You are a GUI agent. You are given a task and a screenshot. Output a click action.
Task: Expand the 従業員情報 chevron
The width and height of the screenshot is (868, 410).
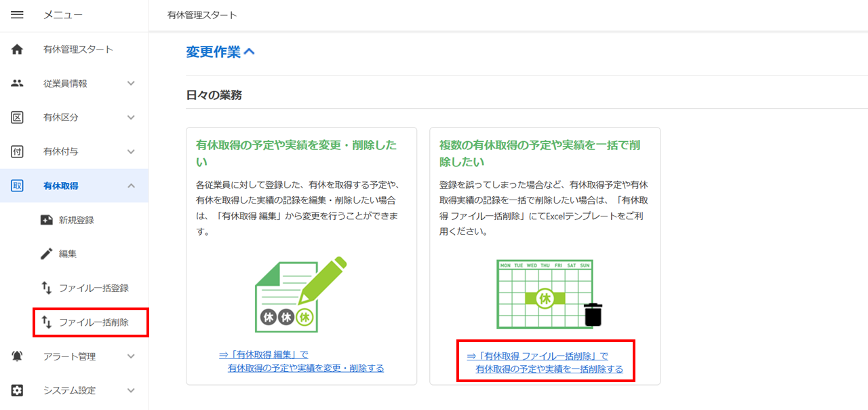point(132,83)
